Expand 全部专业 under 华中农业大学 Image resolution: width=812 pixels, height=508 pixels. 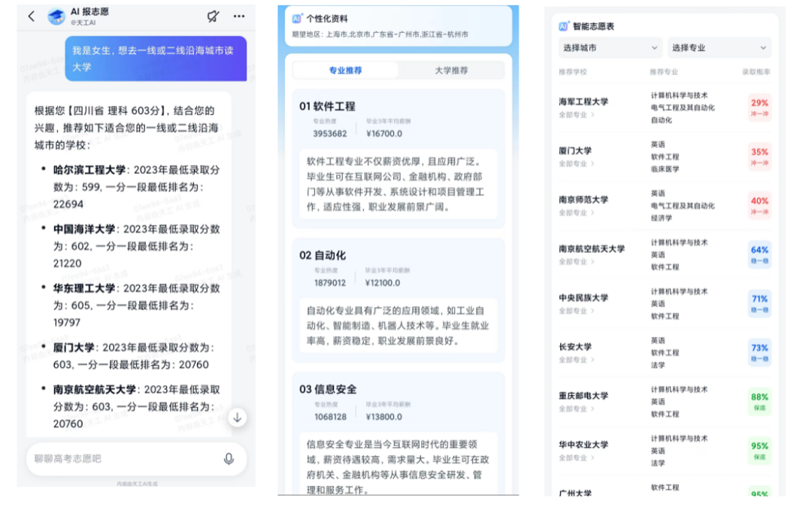[577, 458]
